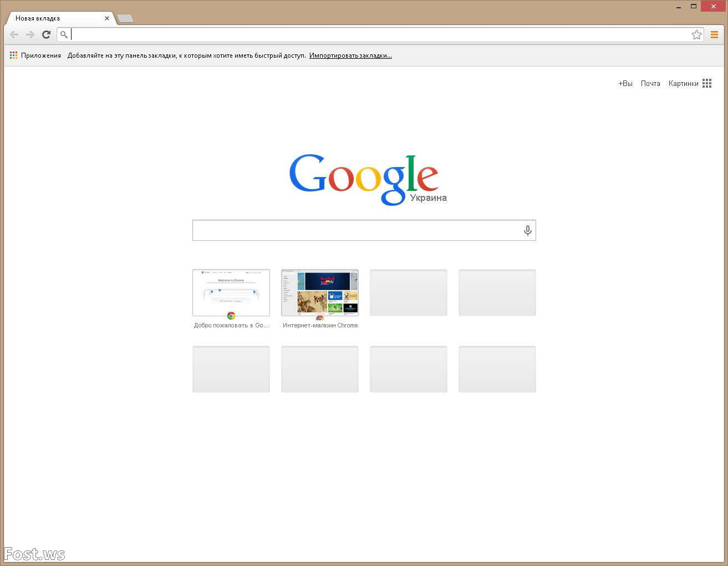Open the Chrome hamburger menu
The image size is (728, 566).
click(x=714, y=35)
